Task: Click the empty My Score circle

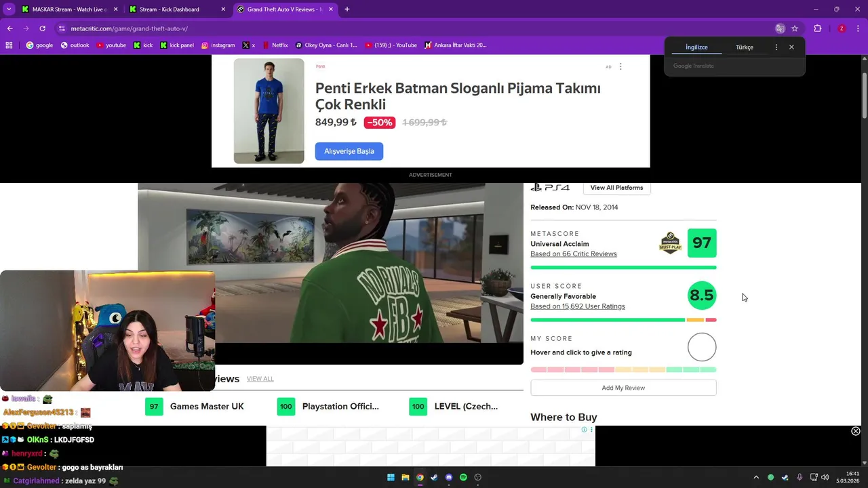Action: (702, 347)
